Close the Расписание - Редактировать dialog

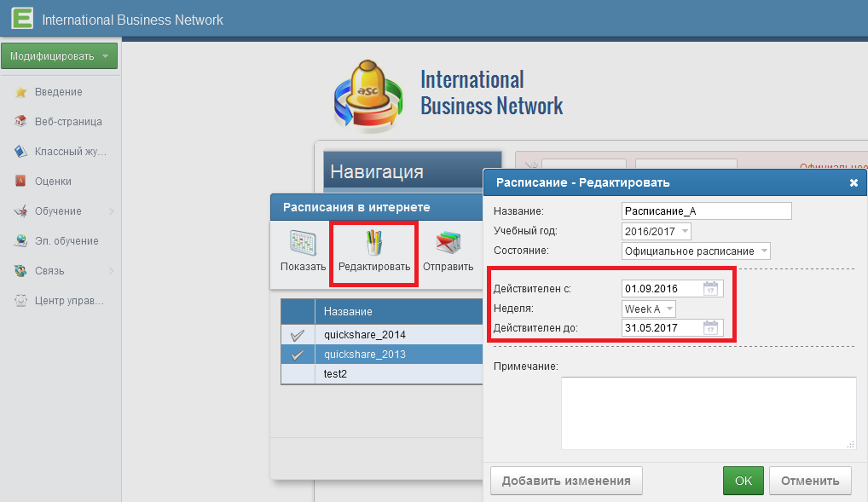pyautogui.click(x=854, y=182)
